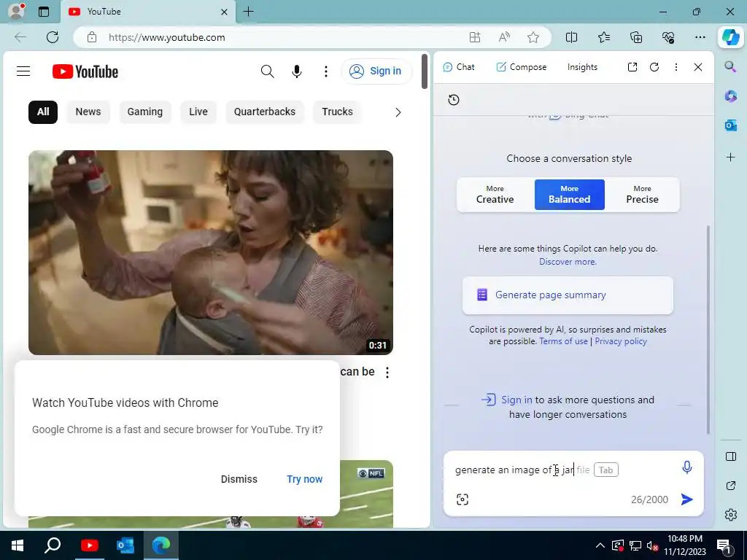Add page to favorites star

coord(533,38)
